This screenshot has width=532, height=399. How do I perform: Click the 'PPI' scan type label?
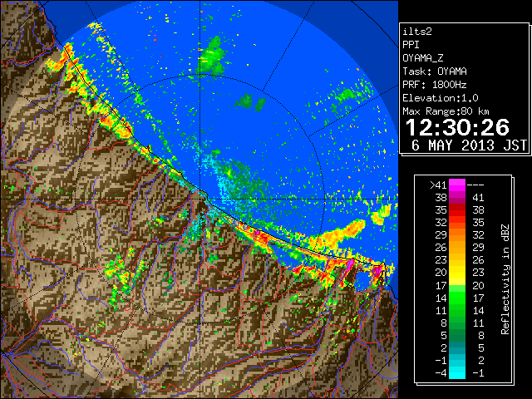pyautogui.click(x=411, y=45)
